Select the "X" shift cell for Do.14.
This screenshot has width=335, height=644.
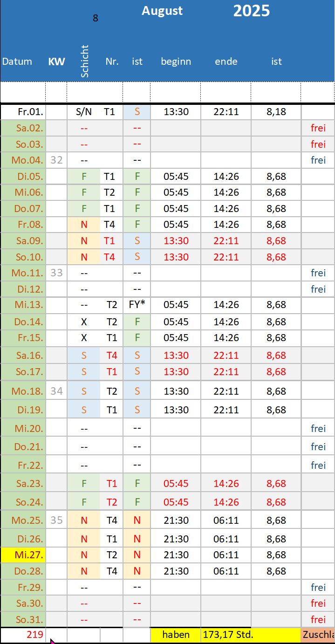point(84,322)
